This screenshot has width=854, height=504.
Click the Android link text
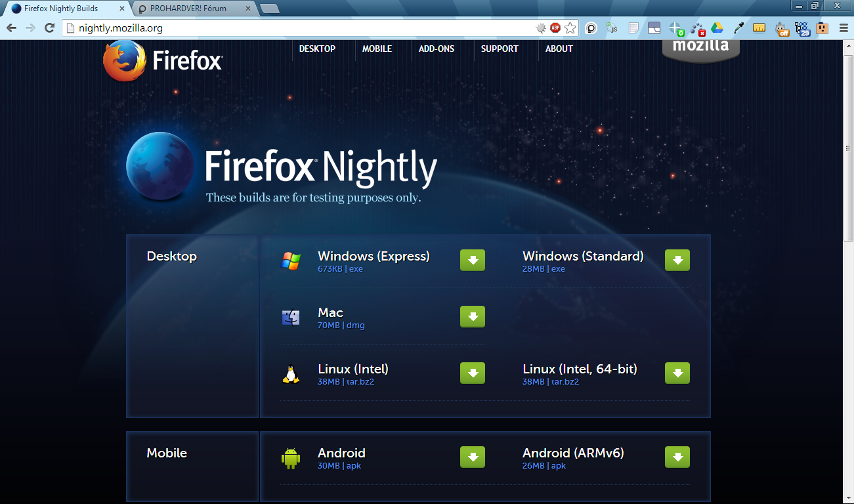(341, 453)
